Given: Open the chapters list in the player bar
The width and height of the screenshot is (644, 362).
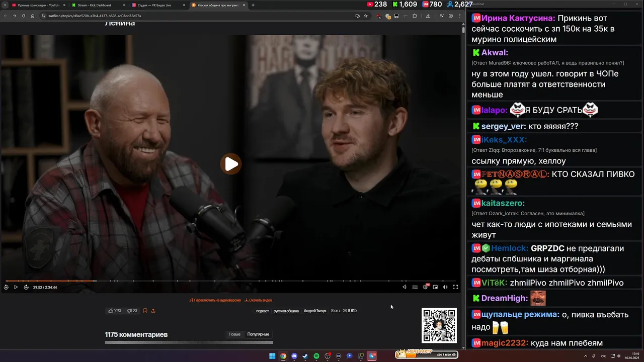Looking at the screenshot, I should click(415, 287).
